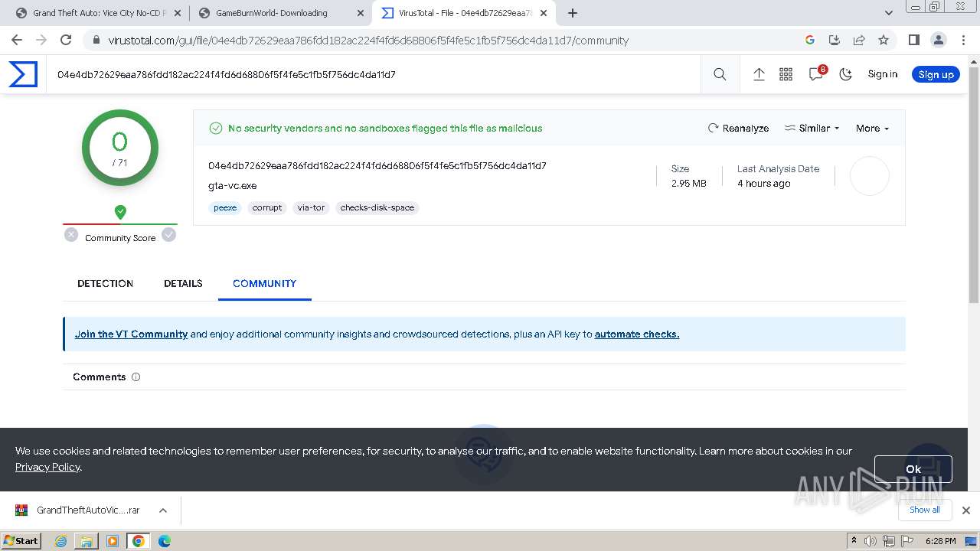980x551 pixels.
Task: Close the downloads bar
Action: pyautogui.click(x=965, y=510)
